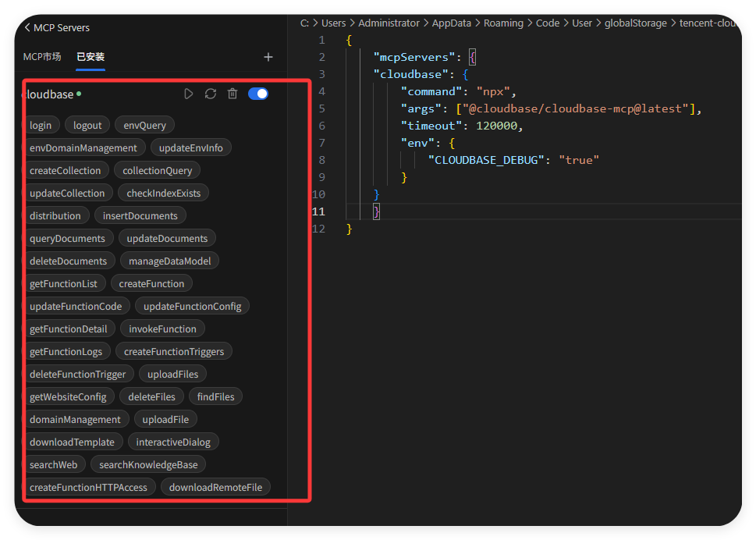Click the collectionQuery tool tag
The height and width of the screenshot is (540, 756).
pyautogui.click(x=157, y=171)
